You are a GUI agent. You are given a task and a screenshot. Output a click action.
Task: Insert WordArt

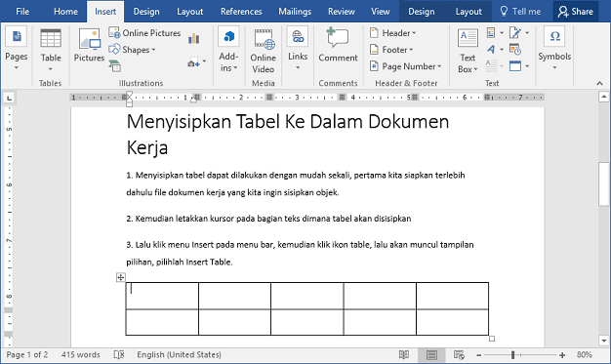tap(491, 50)
